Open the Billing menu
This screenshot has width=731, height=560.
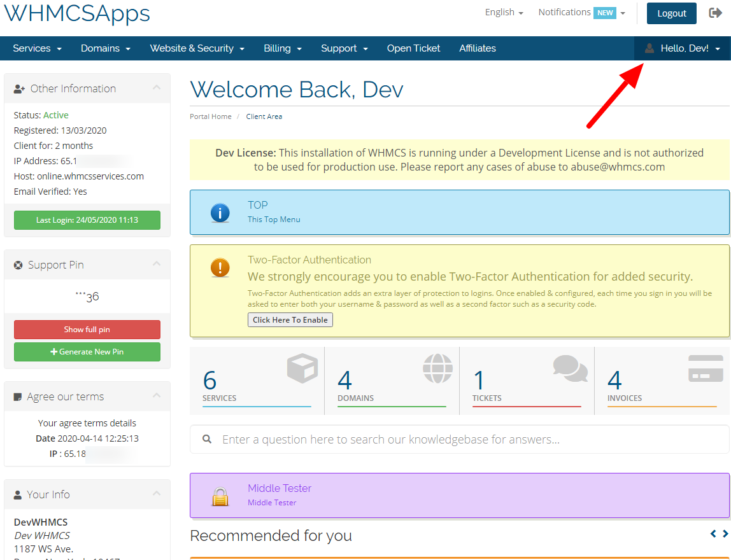(283, 48)
